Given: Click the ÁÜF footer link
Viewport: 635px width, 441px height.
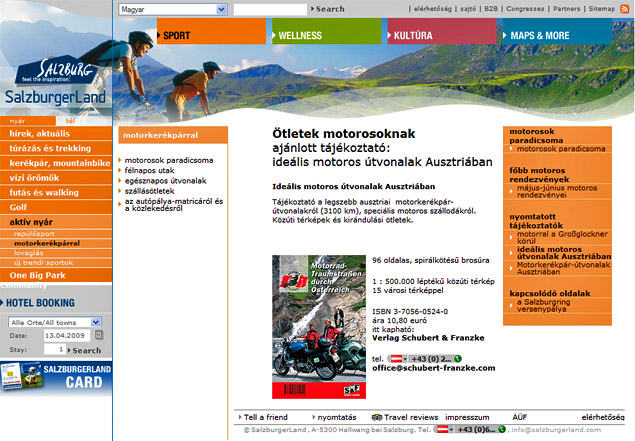Looking at the screenshot, I should pos(519,417).
